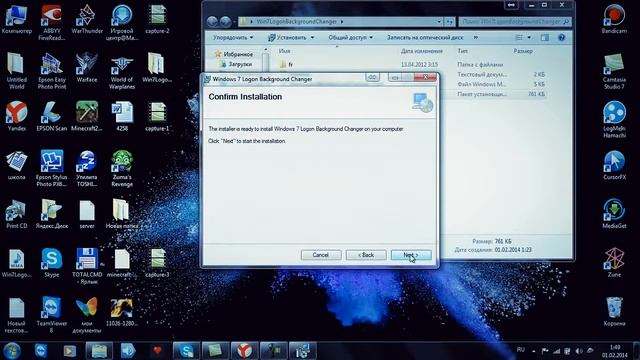Open the ABBYY FineReader desktop icon
Viewport: 640px width, 360px height.
coord(51,22)
